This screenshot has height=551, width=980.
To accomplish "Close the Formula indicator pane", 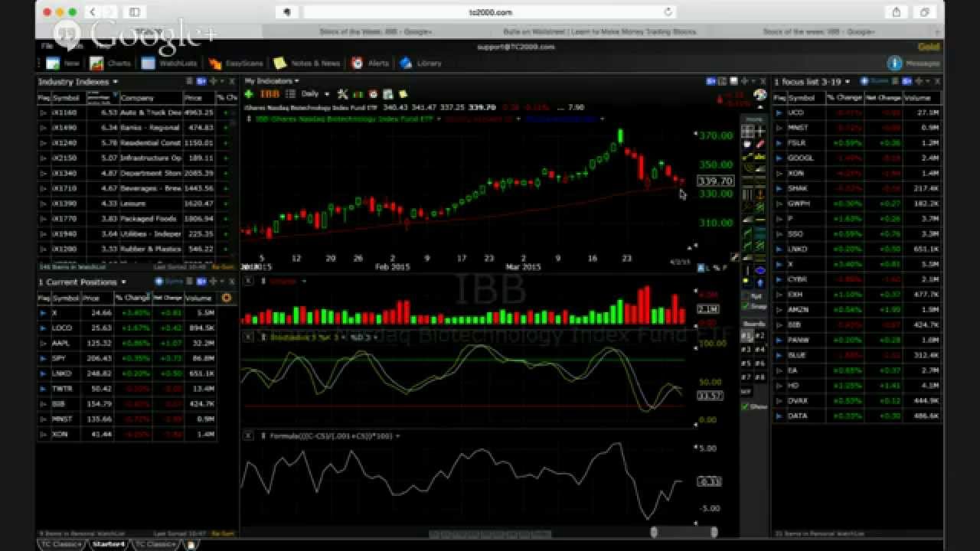I will (249, 435).
